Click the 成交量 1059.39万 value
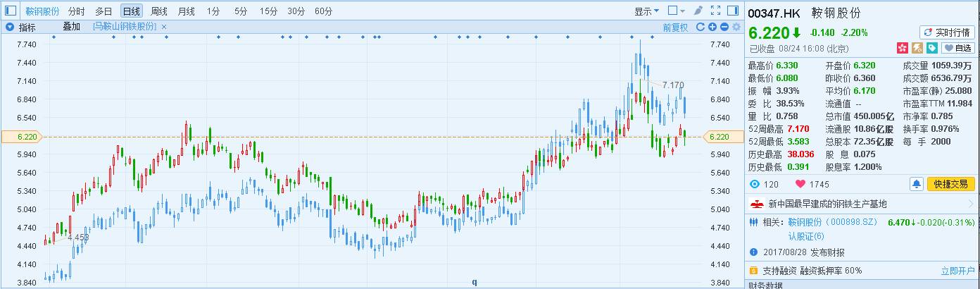 tap(953, 66)
